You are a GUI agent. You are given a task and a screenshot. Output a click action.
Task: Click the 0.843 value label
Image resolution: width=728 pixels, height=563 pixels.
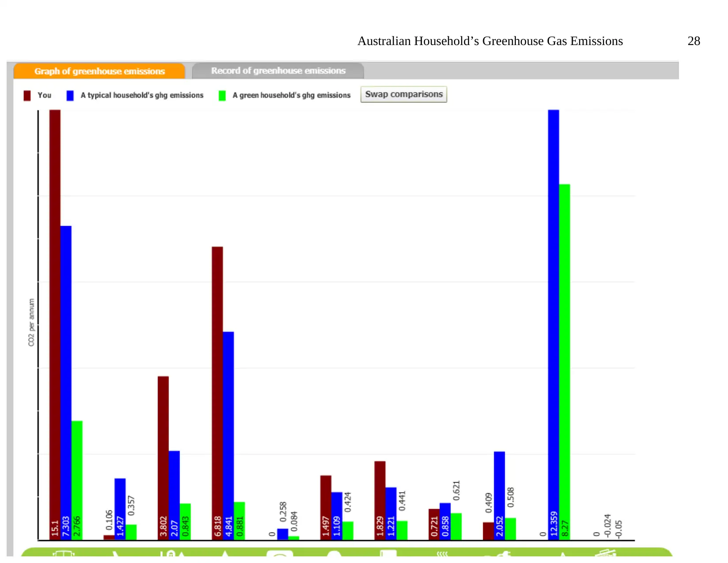coord(185,526)
